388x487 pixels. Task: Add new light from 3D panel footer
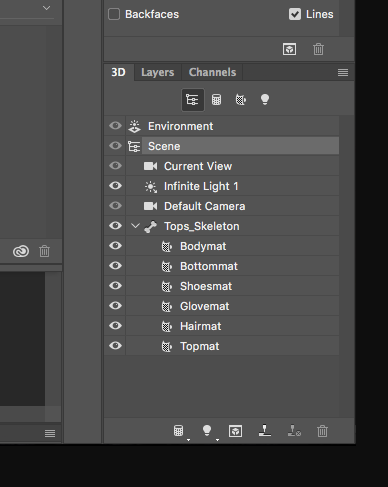pyautogui.click(x=207, y=431)
